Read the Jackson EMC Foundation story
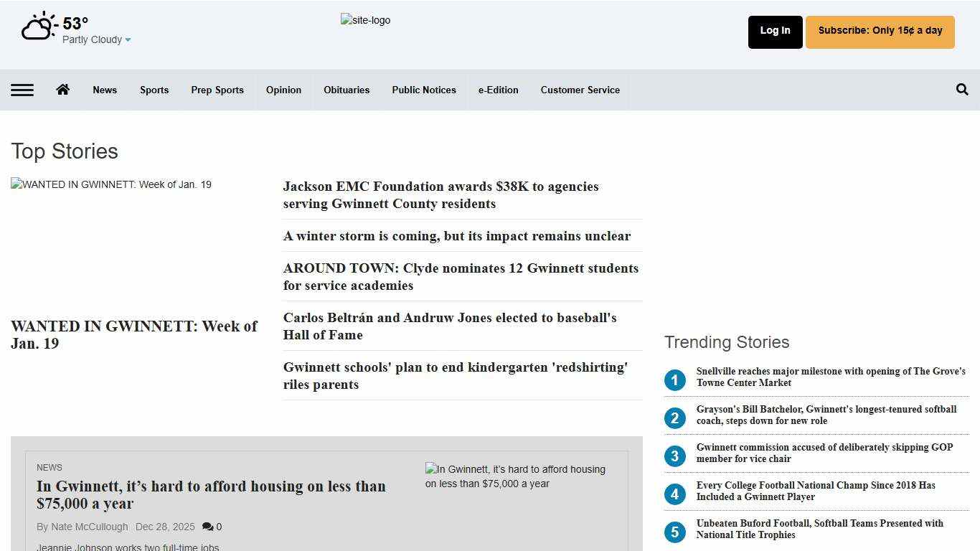 pyautogui.click(x=440, y=195)
